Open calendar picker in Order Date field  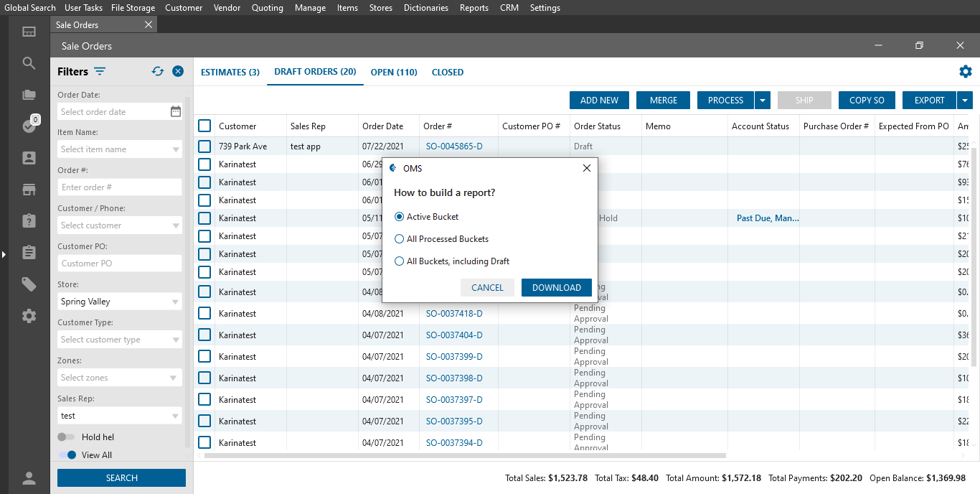176,111
